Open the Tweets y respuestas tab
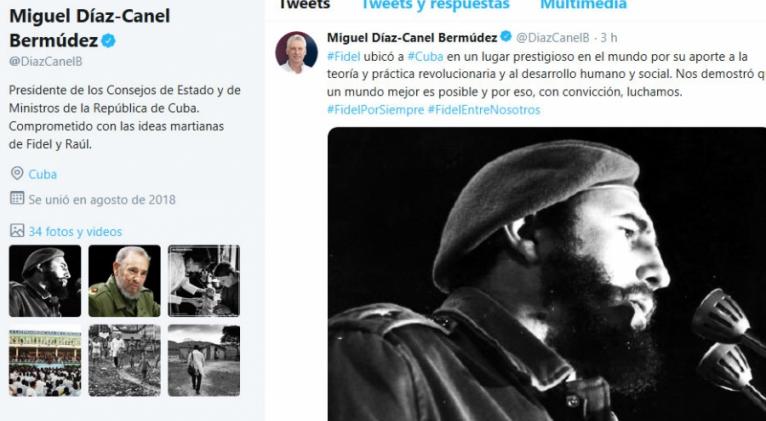766x421 pixels. pos(435,5)
